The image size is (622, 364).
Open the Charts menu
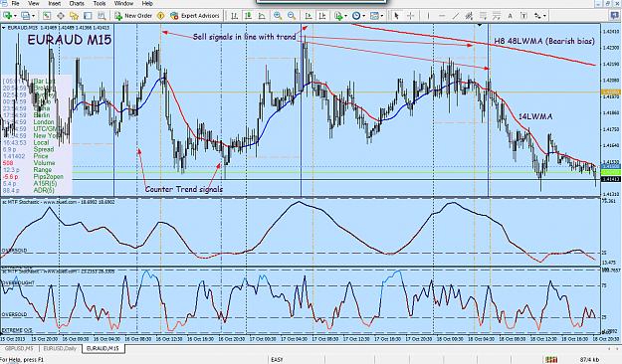(77, 4)
